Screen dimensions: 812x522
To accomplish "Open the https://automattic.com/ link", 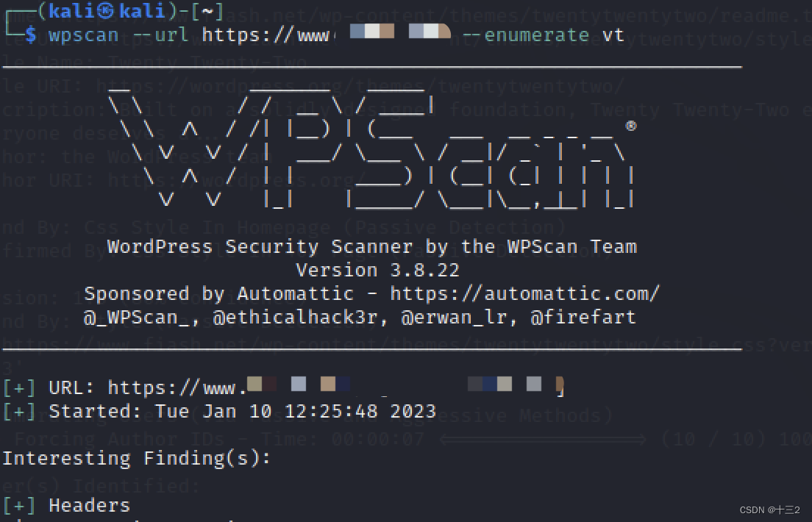I will [525, 293].
